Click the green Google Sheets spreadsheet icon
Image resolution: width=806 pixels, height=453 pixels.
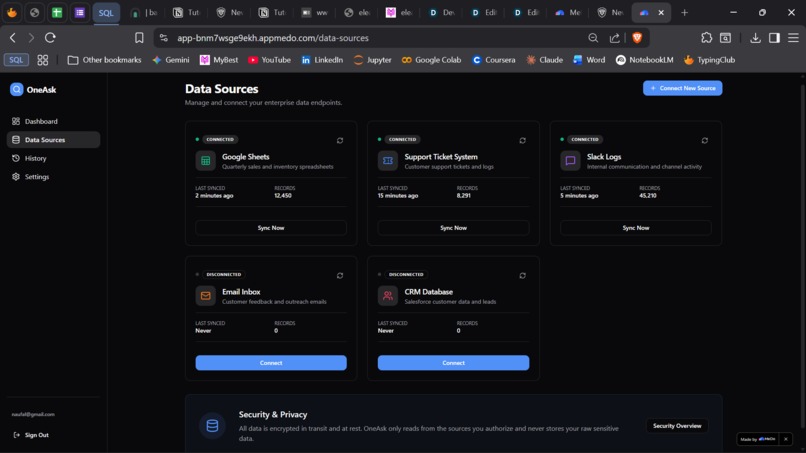click(x=206, y=160)
